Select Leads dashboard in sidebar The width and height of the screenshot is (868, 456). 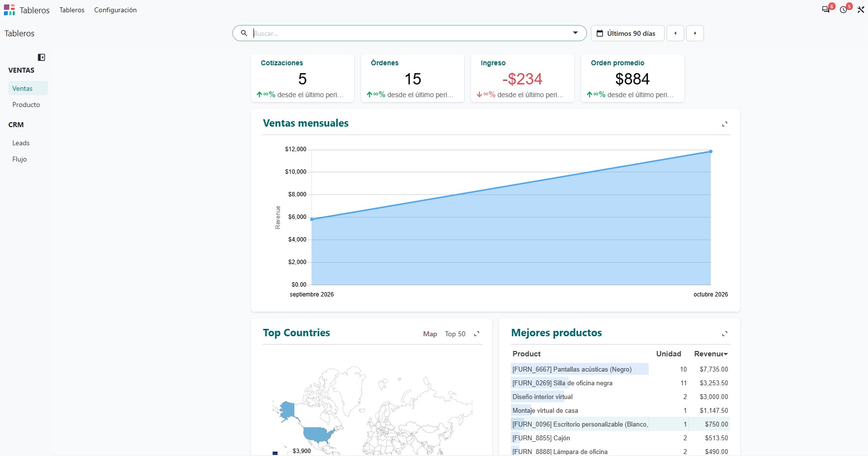coord(28,143)
